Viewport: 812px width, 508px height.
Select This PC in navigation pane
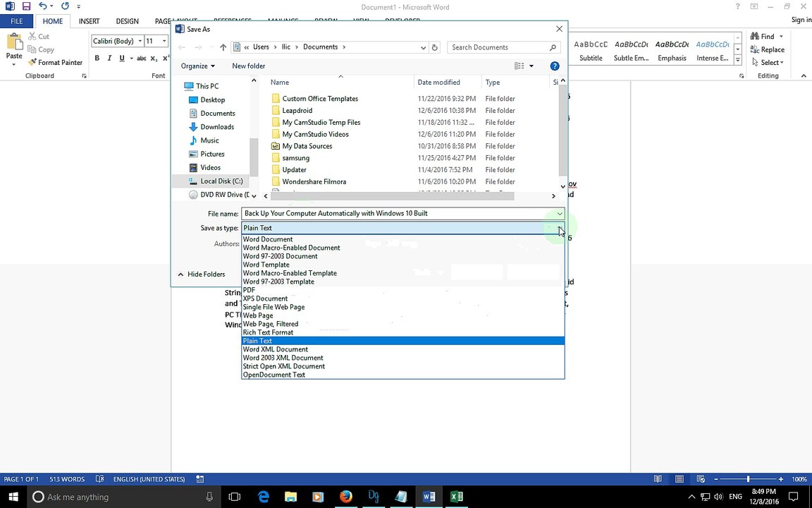pos(202,86)
